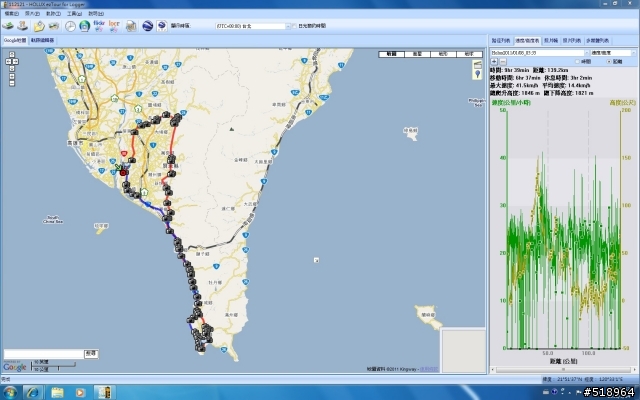Select the distance axis radio button
The height and width of the screenshot is (400, 640).
609,62
